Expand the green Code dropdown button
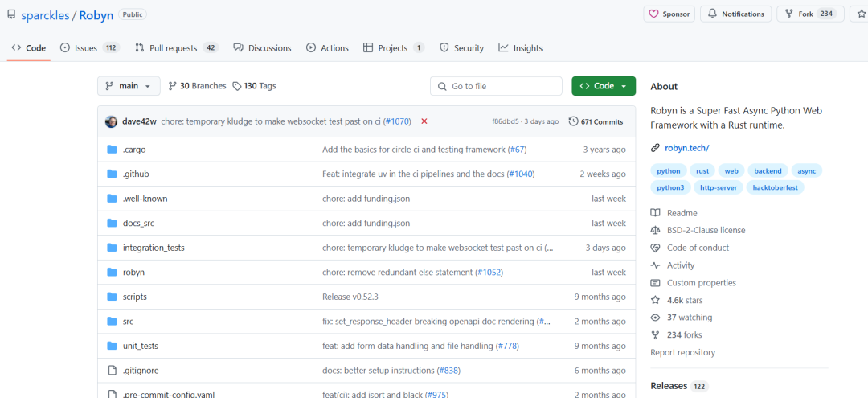Screen dimensions: 868x398 [604, 86]
